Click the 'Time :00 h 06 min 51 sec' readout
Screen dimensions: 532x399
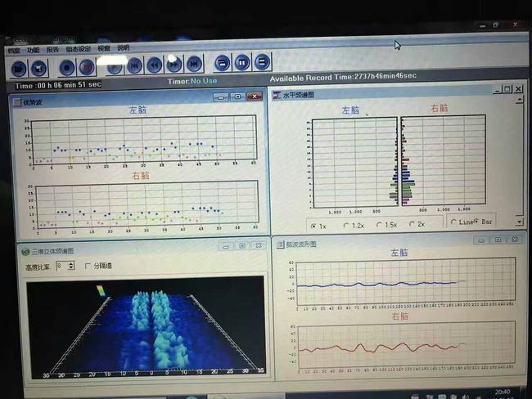click(x=58, y=85)
